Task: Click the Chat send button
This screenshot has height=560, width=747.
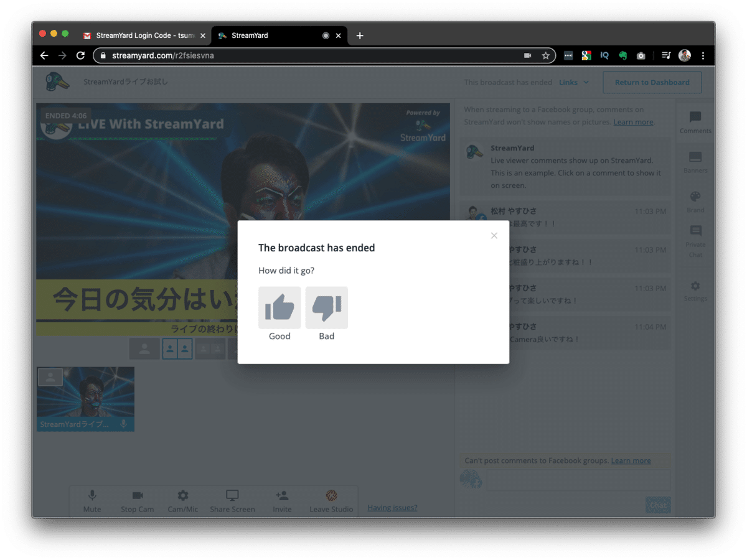Action: tap(658, 505)
